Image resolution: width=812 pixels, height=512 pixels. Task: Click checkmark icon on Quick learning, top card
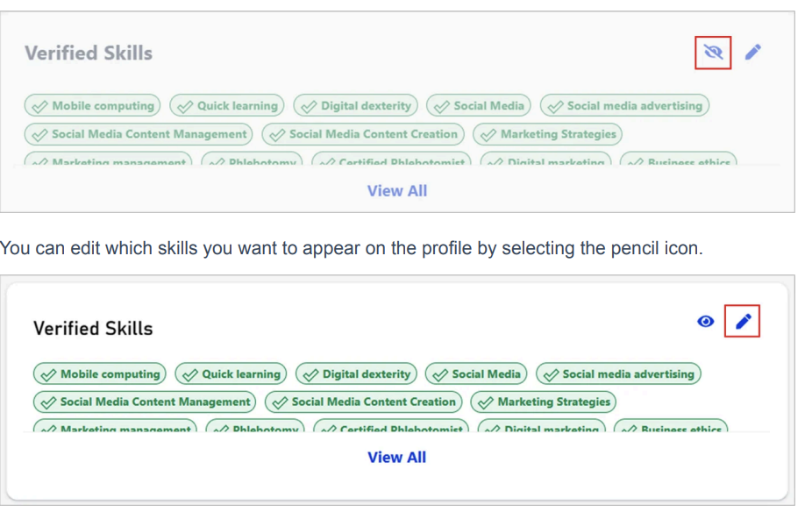click(184, 107)
